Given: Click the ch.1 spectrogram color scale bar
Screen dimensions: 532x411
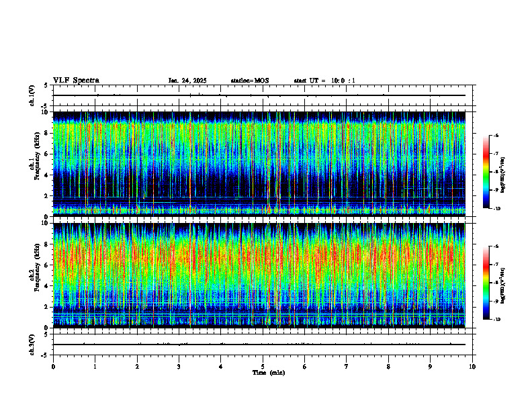Looking at the screenshot, I should 486,172.
